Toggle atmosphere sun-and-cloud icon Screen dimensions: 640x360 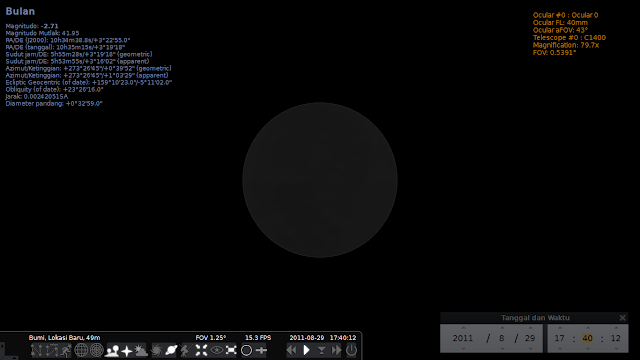pyautogui.click(x=141, y=350)
